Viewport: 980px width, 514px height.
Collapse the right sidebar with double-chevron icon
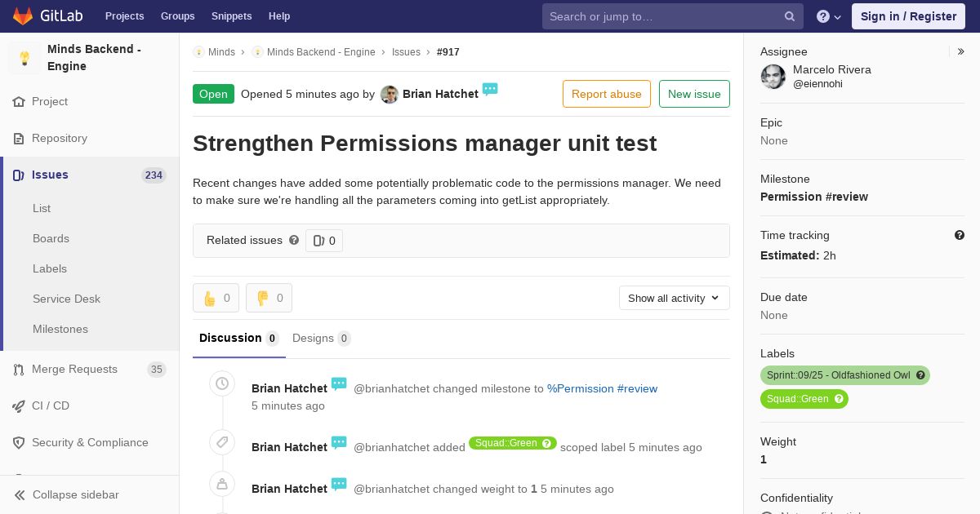pyautogui.click(x=961, y=51)
